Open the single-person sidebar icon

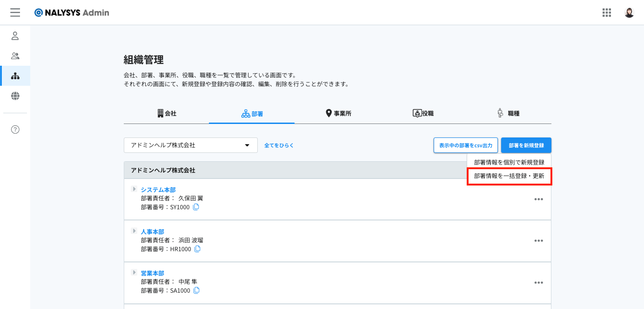(x=15, y=36)
